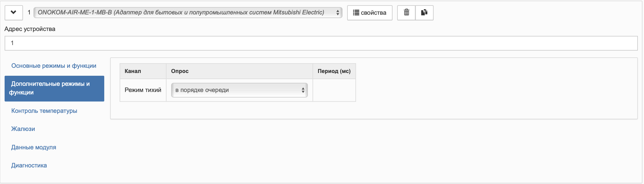Expand the Опрос dropdown for Режим тихий

(x=239, y=90)
